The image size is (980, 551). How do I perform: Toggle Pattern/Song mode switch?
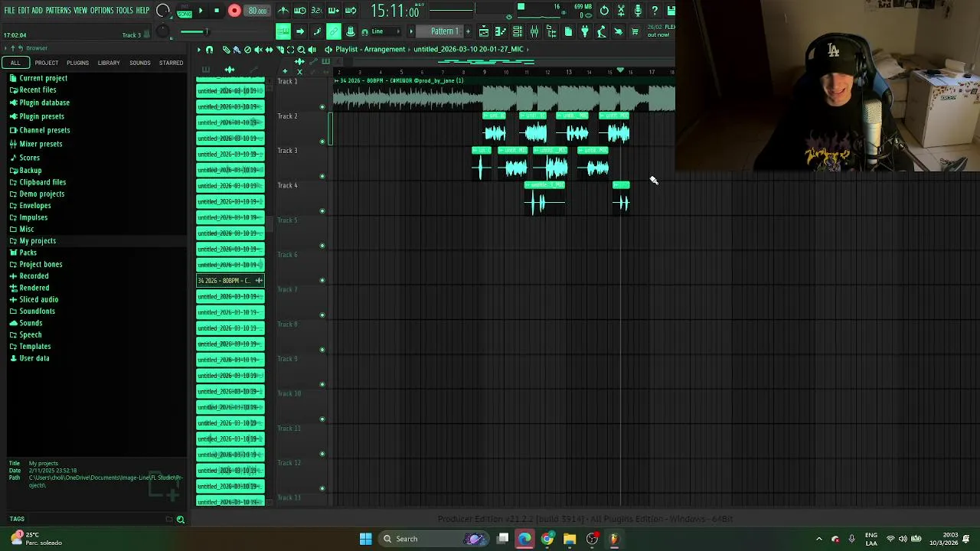[185, 11]
